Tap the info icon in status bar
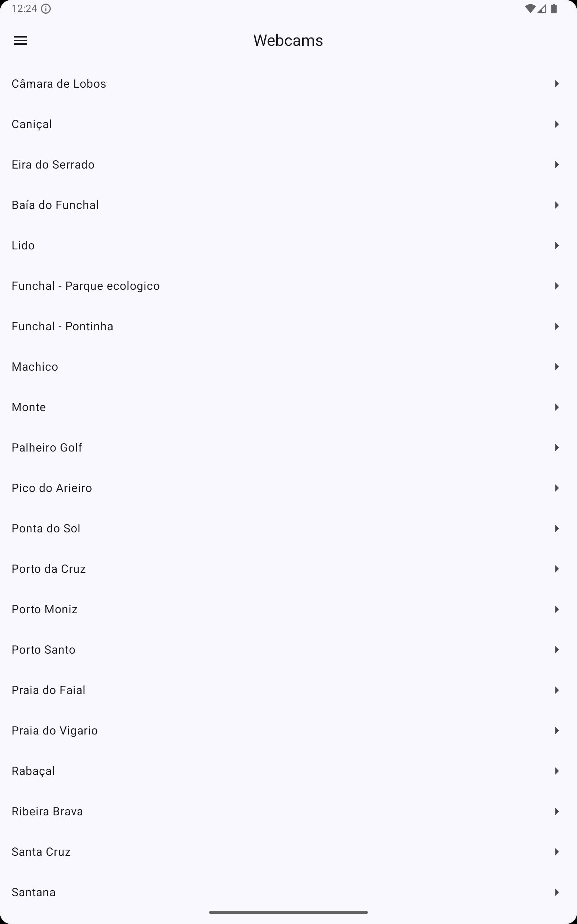The image size is (577, 924). (x=46, y=8)
